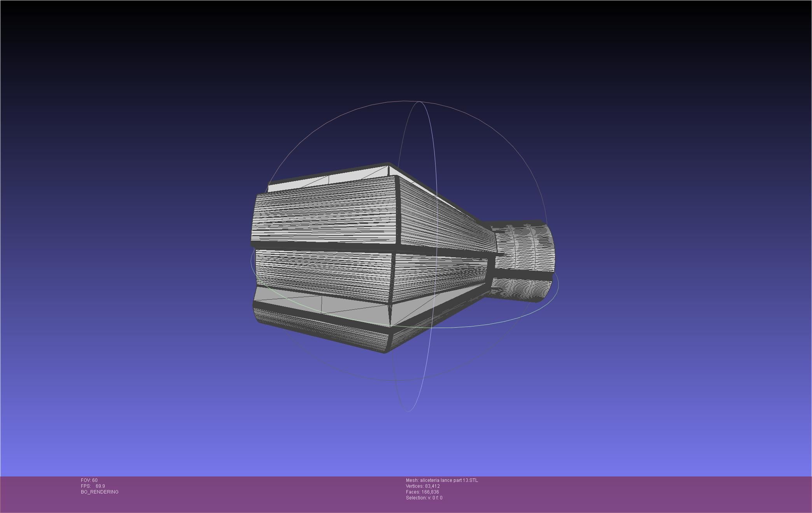Click the bottom dark striped band of mesh
This screenshot has height=513, width=812.
(323, 330)
